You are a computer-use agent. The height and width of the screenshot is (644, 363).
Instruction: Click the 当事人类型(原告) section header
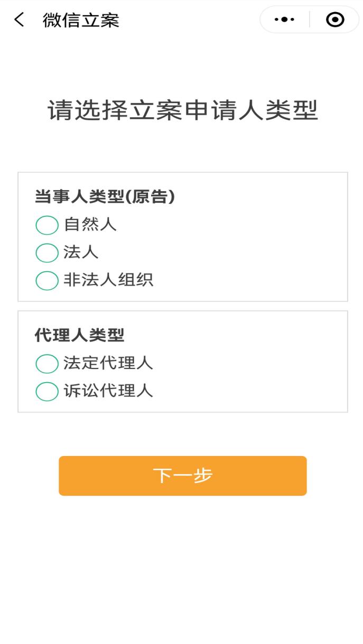point(105,196)
